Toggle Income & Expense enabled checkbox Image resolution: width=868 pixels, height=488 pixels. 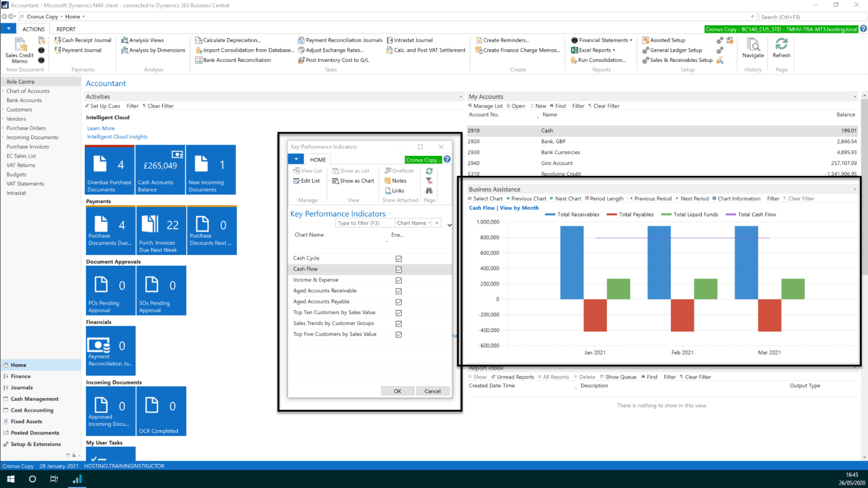pyautogui.click(x=398, y=280)
